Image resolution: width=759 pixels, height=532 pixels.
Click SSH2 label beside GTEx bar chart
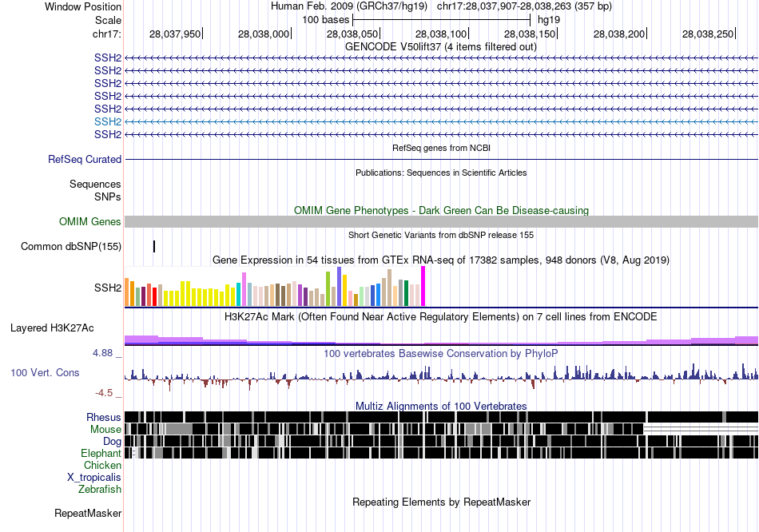108,288
